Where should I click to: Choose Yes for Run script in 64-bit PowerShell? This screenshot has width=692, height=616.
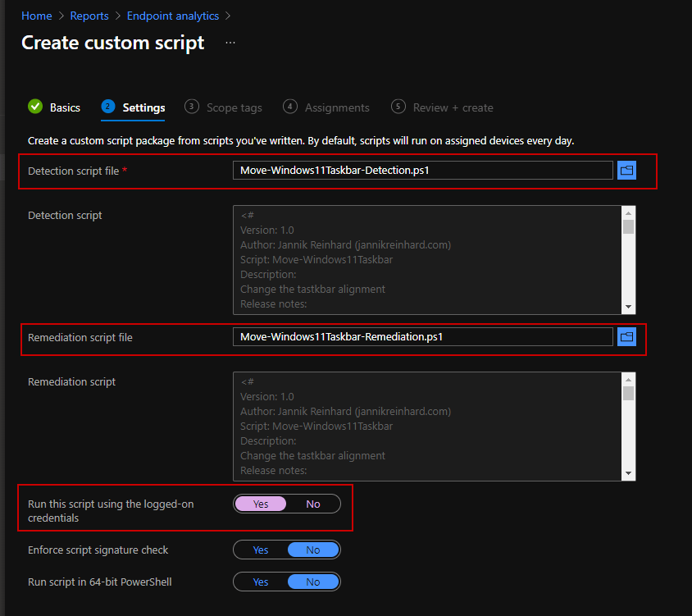pos(261,582)
